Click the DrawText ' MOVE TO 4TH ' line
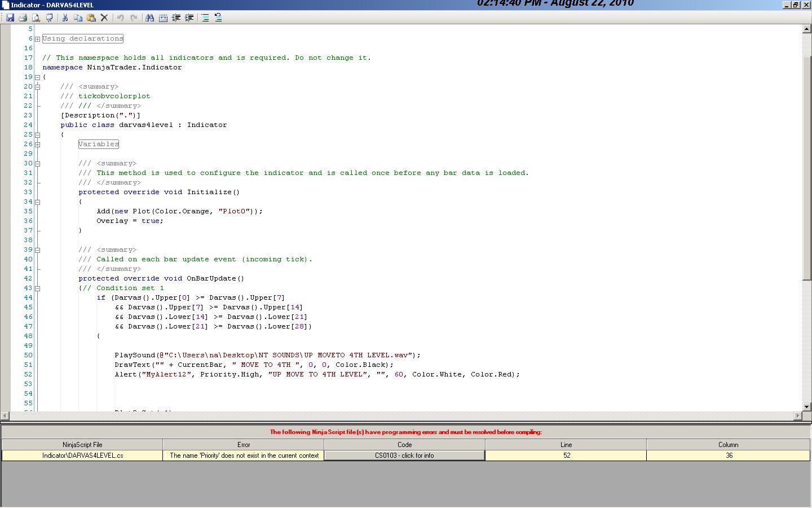 [x=254, y=365]
